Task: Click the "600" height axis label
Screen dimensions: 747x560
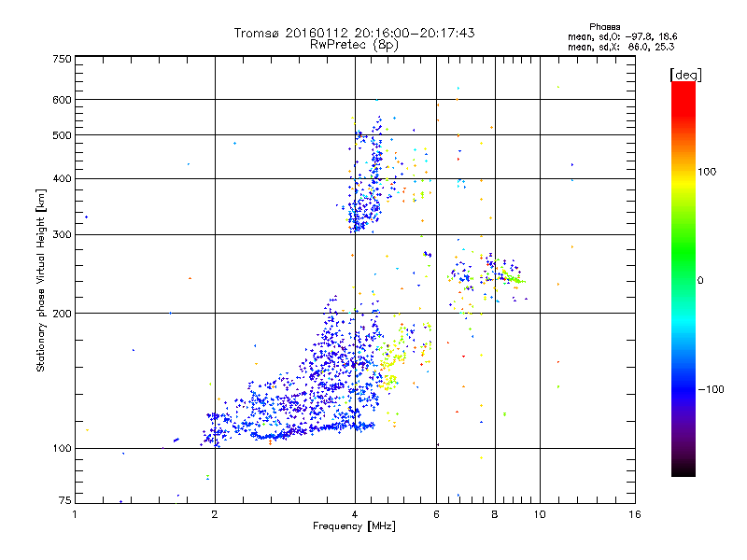Action: pyautogui.click(x=62, y=100)
